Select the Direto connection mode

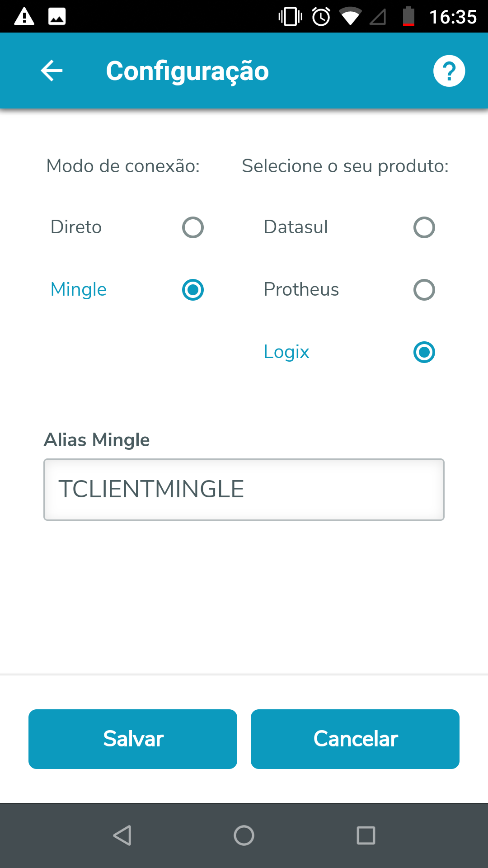point(192,227)
